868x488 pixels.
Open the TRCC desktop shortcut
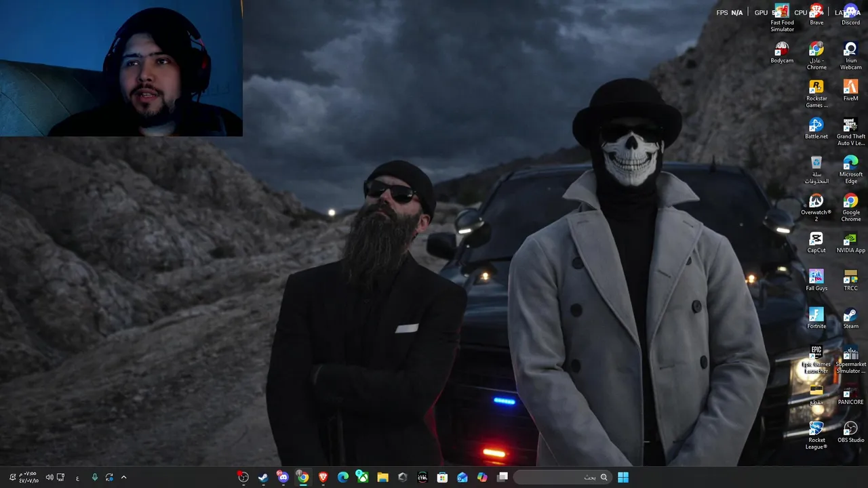[x=850, y=281]
